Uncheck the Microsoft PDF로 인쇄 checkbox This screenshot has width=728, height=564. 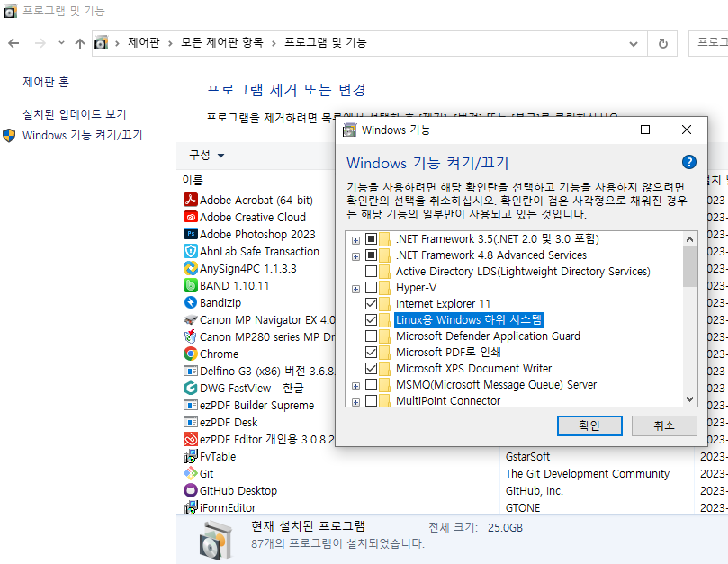pos(371,353)
